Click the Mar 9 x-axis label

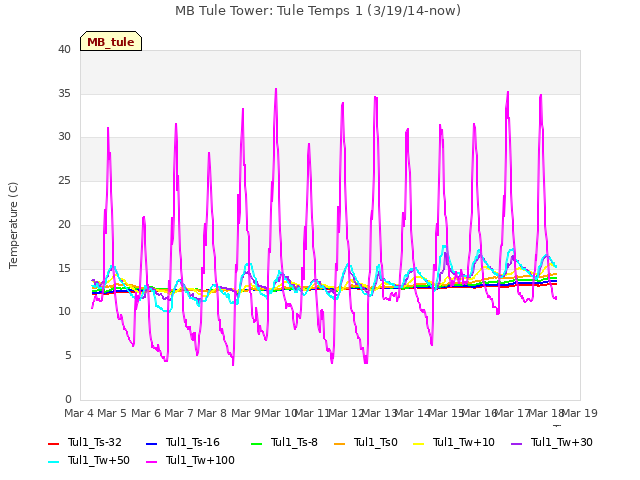point(246,413)
